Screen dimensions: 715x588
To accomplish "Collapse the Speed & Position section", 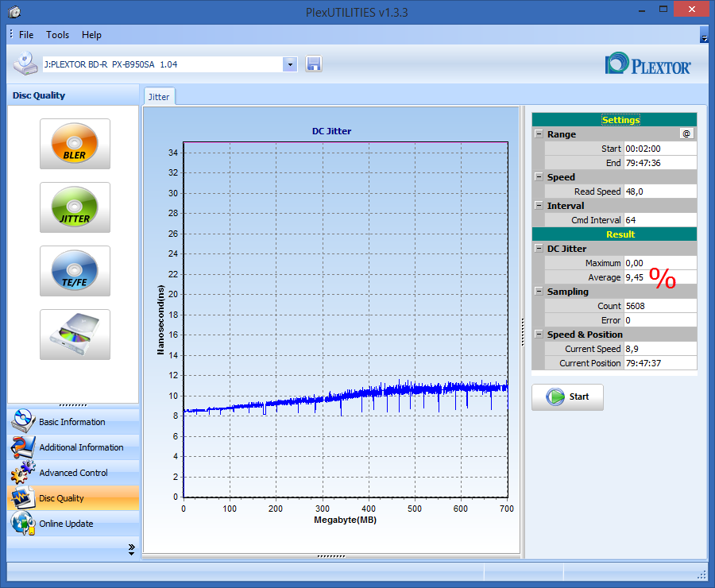I will click(539, 334).
